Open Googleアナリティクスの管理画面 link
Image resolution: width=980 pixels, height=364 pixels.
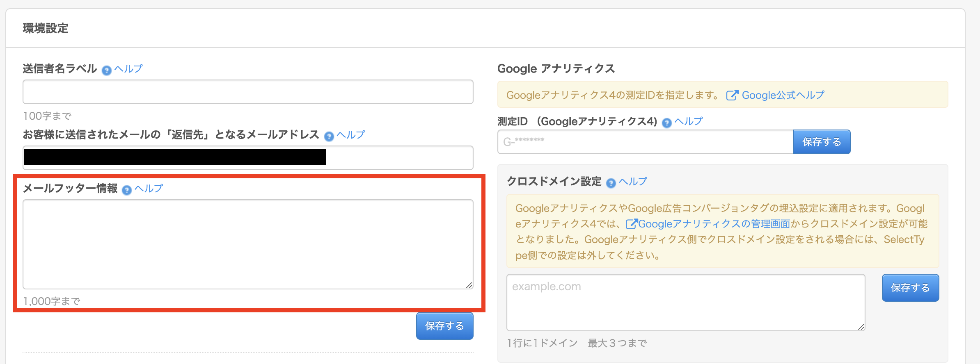[x=714, y=224]
